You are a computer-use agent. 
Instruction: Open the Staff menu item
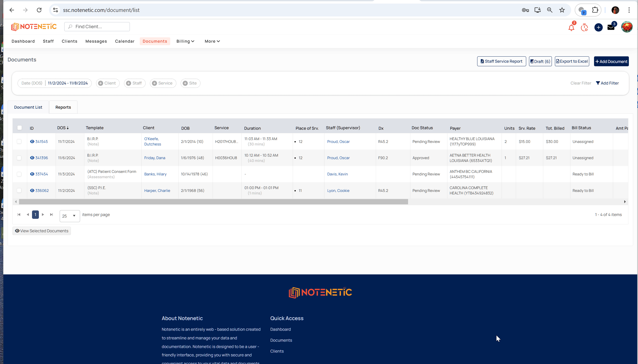coord(48,41)
